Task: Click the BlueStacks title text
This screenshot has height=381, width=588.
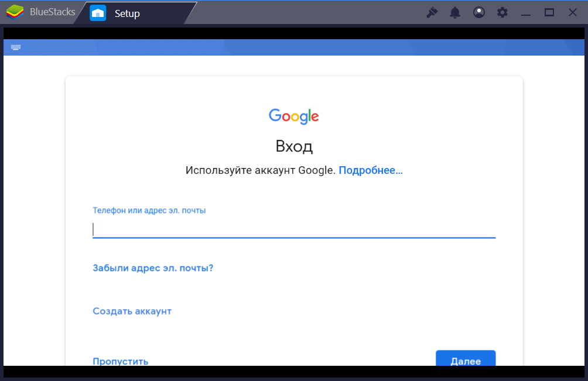Action: [x=52, y=12]
